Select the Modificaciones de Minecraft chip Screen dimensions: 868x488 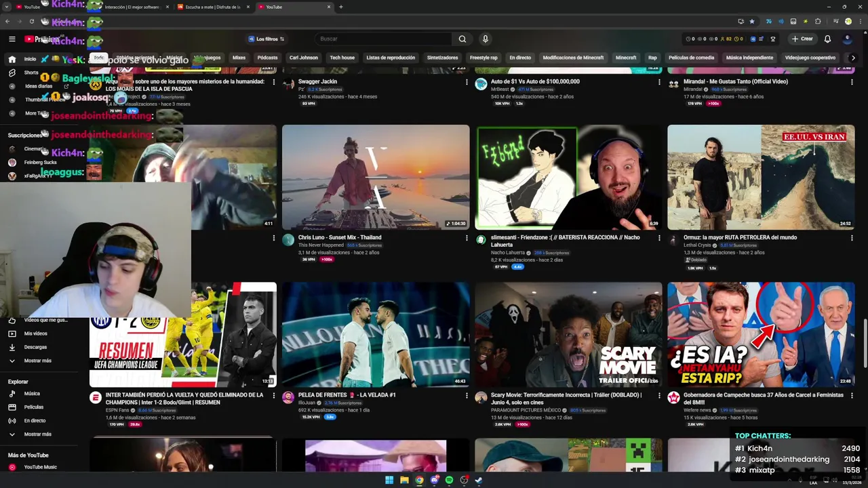point(573,58)
